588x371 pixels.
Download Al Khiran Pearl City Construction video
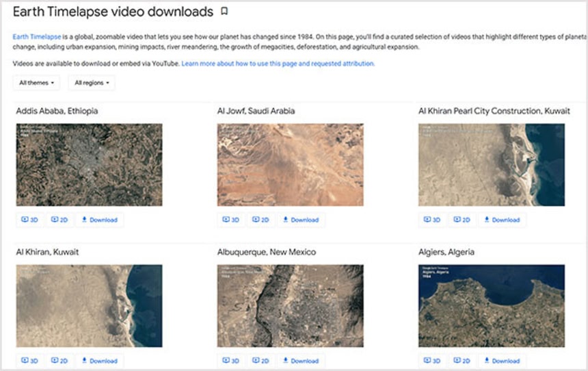pos(502,220)
